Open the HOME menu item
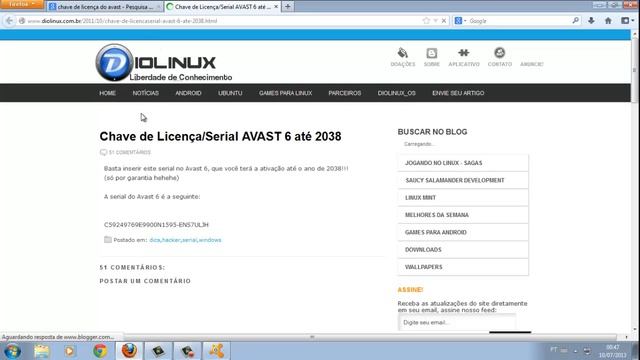The height and width of the screenshot is (360, 640). pyautogui.click(x=107, y=93)
